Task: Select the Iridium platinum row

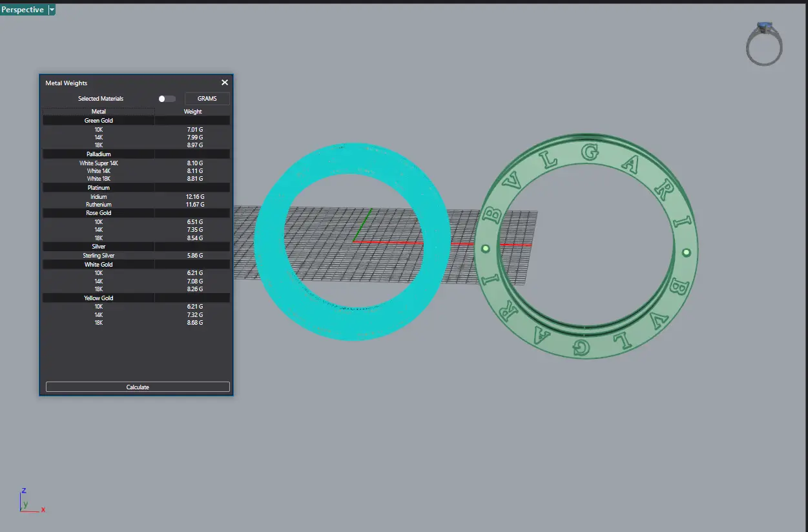Action: [99, 197]
